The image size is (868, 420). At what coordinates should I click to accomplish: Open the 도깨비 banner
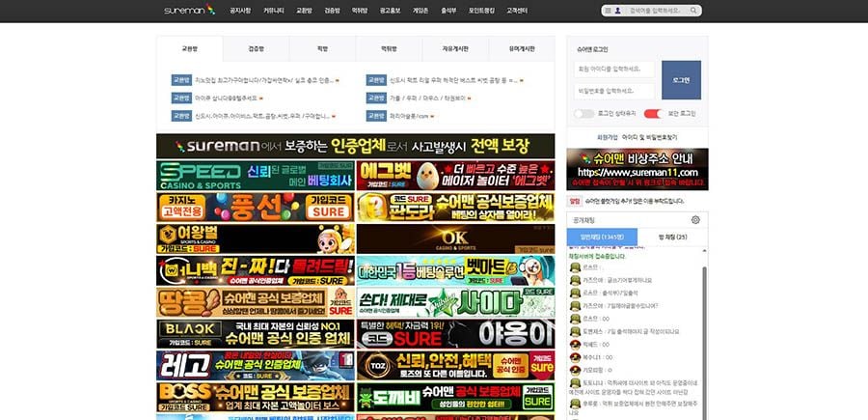(455, 397)
